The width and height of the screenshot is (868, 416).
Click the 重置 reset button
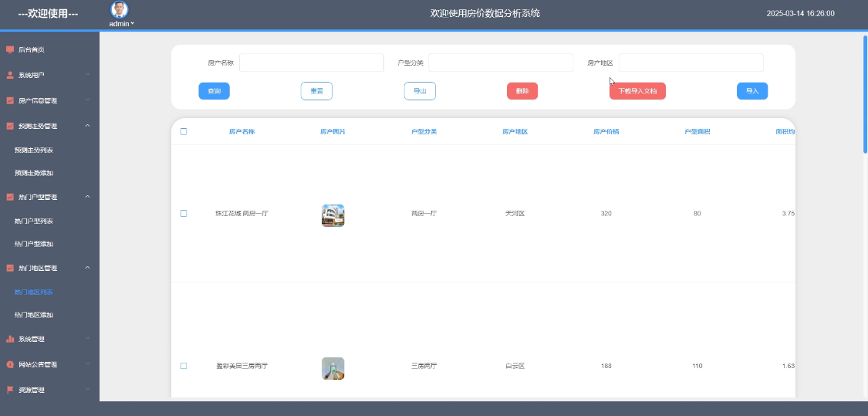[316, 91]
